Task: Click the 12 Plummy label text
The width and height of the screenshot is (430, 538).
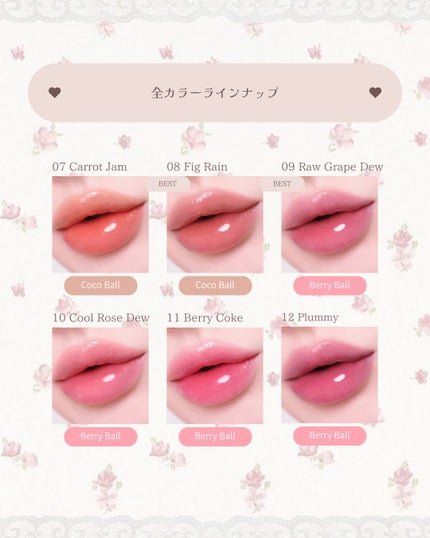Action: (x=310, y=317)
